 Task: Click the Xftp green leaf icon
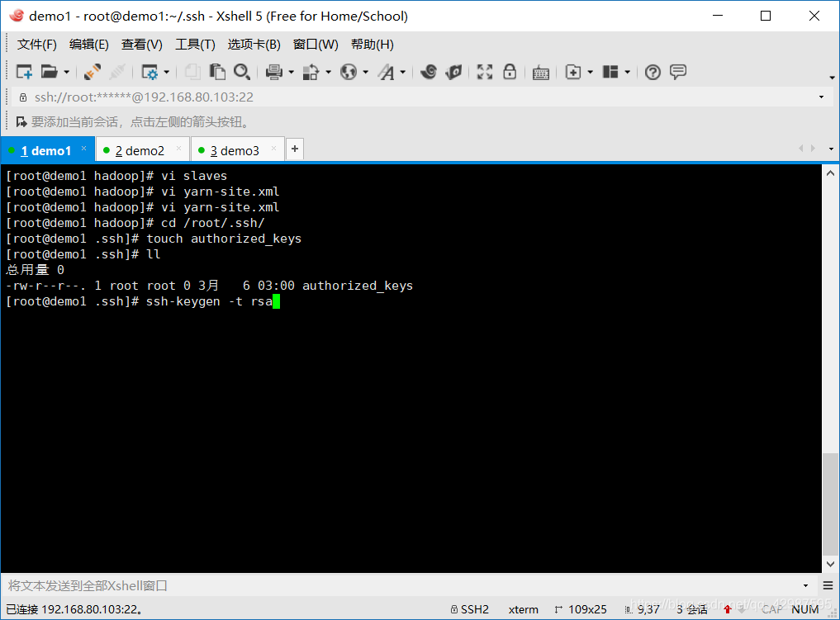click(453, 72)
